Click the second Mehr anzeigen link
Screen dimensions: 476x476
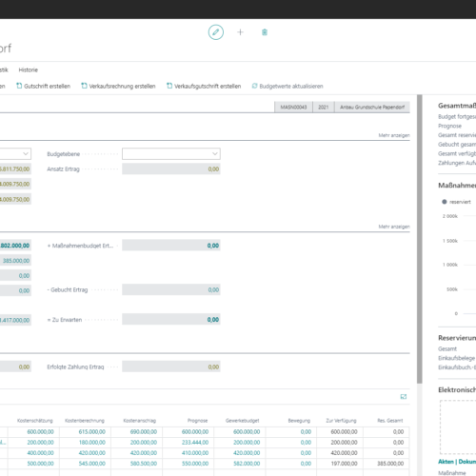click(394, 227)
